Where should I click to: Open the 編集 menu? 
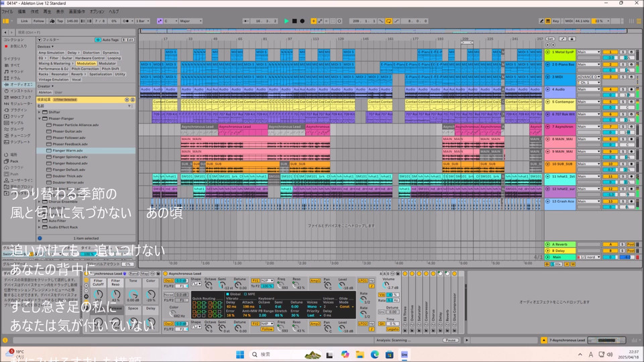click(x=21, y=11)
